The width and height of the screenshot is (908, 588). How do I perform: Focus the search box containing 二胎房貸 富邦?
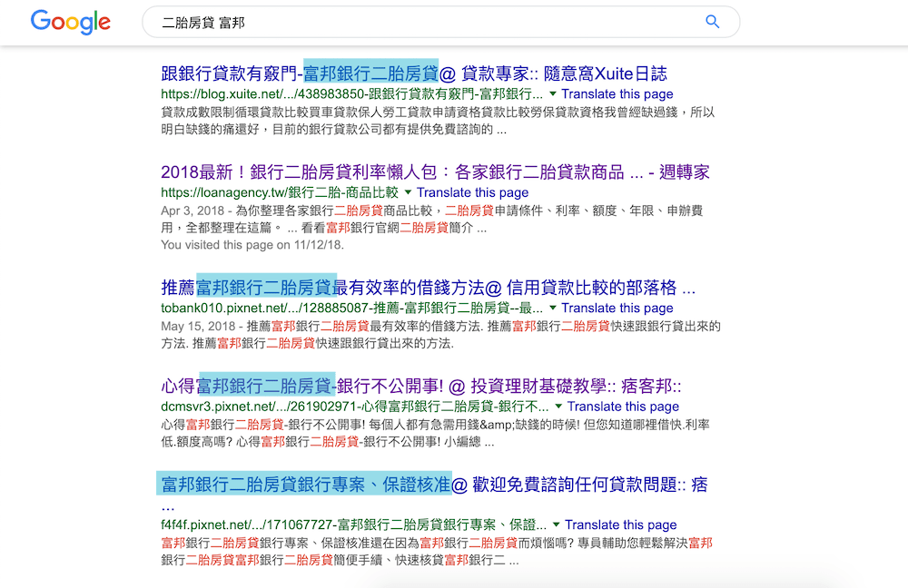440,22
